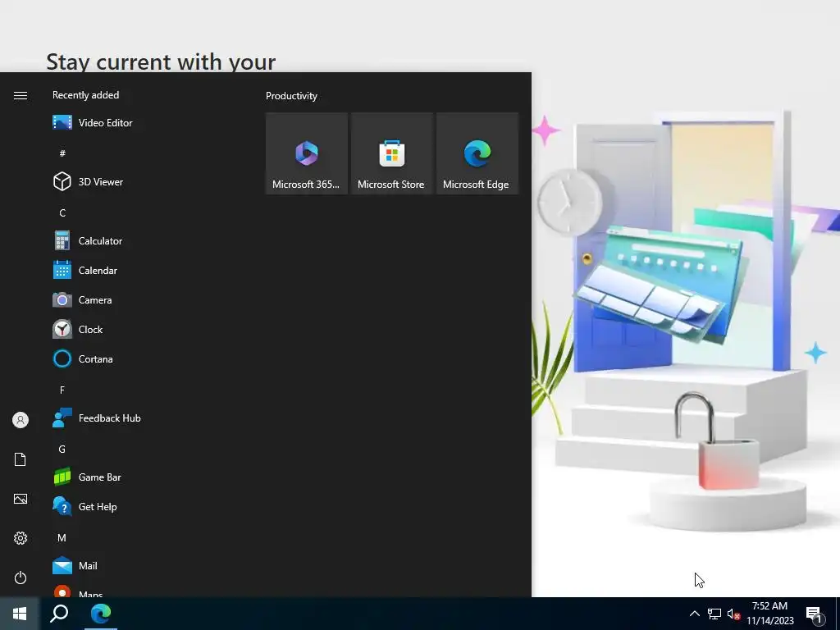Open taskbar Search magnifier
Viewport: 840px width, 630px height.
point(59,614)
